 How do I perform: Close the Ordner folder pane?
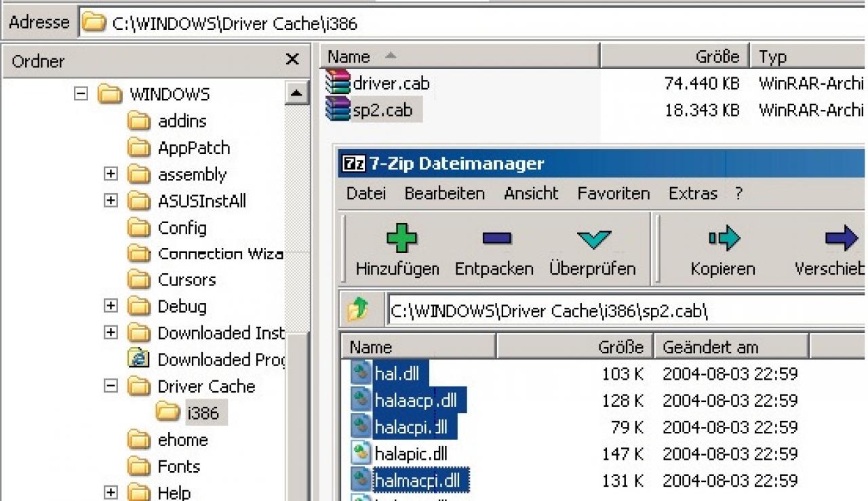pos(292,60)
